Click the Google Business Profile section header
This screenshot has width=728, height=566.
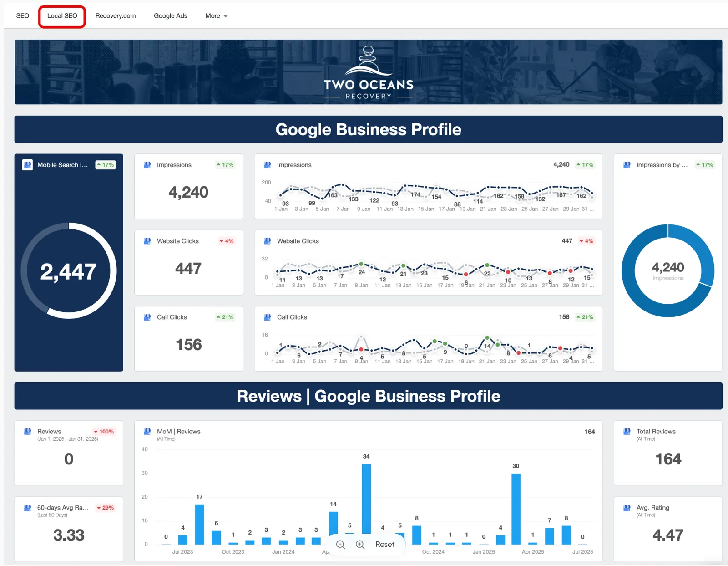[x=368, y=129]
